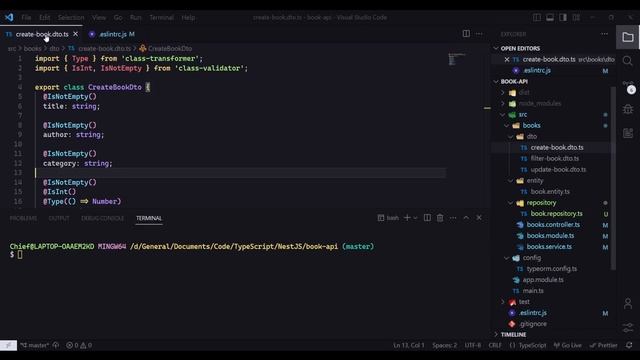Open Manage settings gear in activity bar

pyautogui.click(x=628, y=327)
